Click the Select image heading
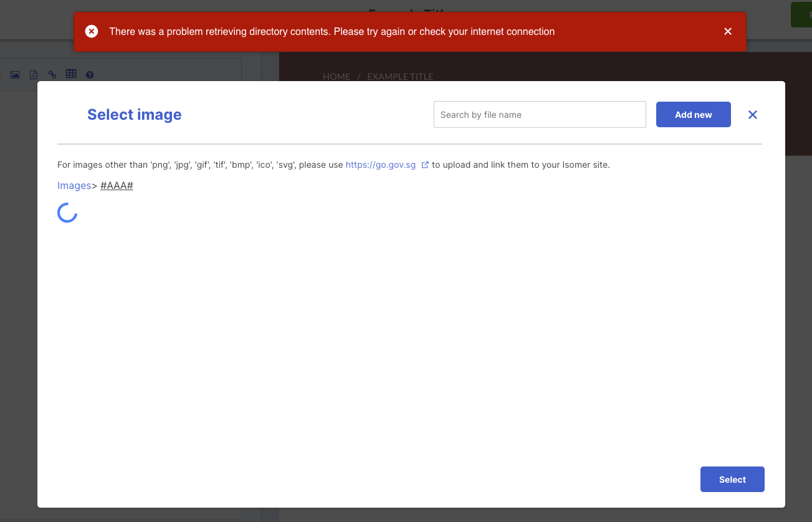The height and width of the screenshot is (522, 812). tap(135, 114)
